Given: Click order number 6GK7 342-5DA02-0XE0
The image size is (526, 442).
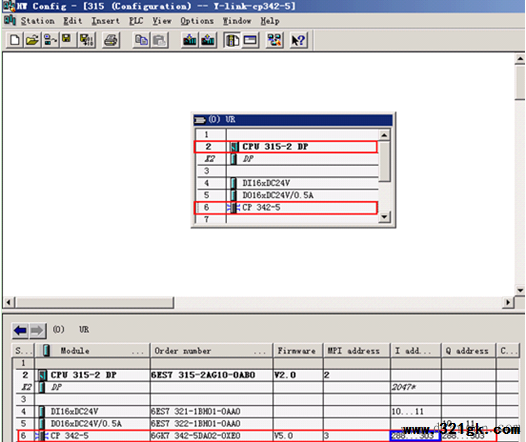Looking at the screenshot, I should [196, 436].
